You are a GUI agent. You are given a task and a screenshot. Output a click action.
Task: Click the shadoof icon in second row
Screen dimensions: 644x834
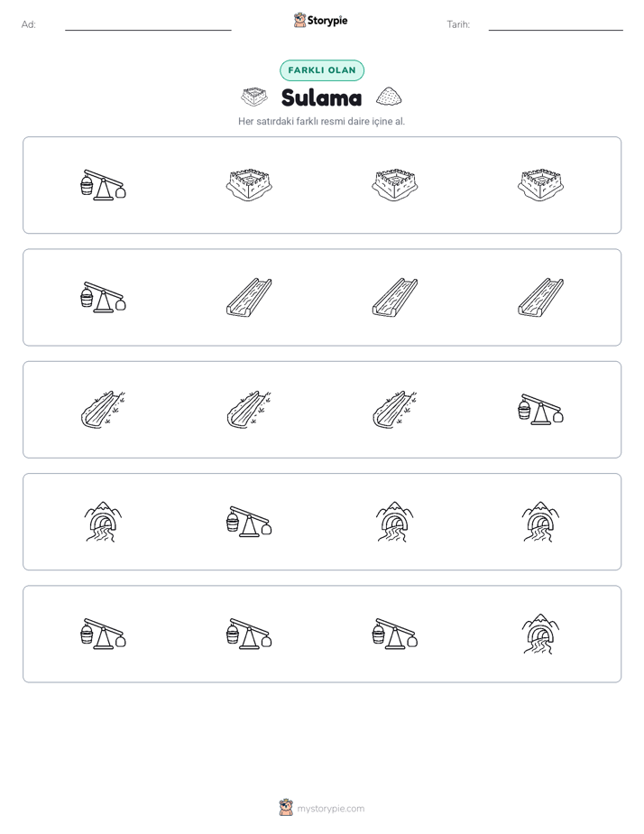pos(103,297)
